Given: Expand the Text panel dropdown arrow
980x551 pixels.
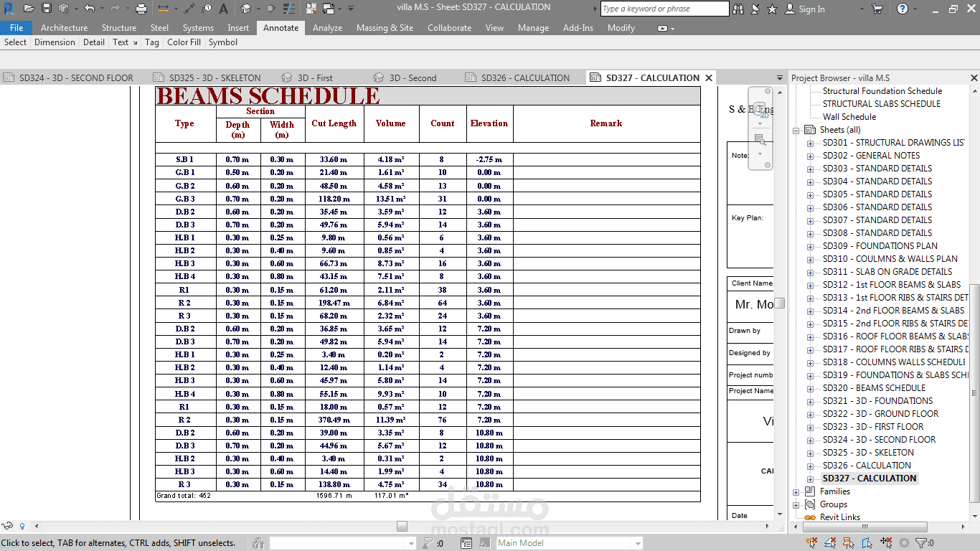Looking at the screenshot, I should click(135, 42).
